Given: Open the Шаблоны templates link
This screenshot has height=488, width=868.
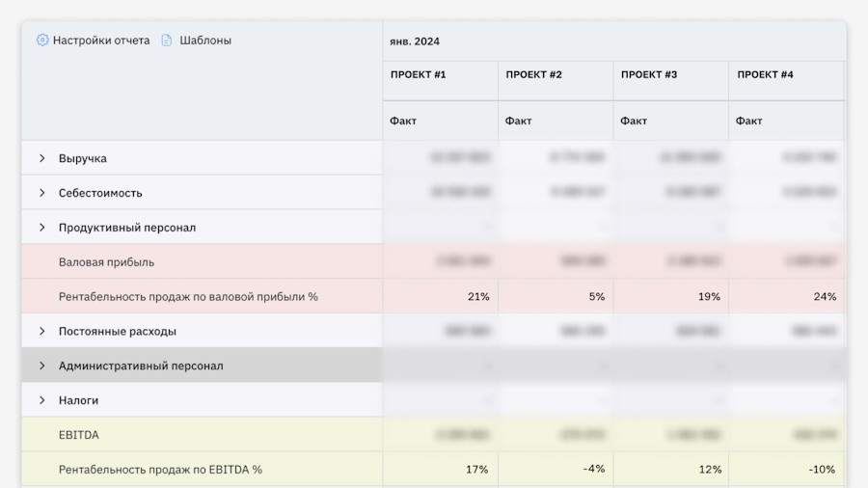Looking at the screenshot, I should tap(204, 41).
